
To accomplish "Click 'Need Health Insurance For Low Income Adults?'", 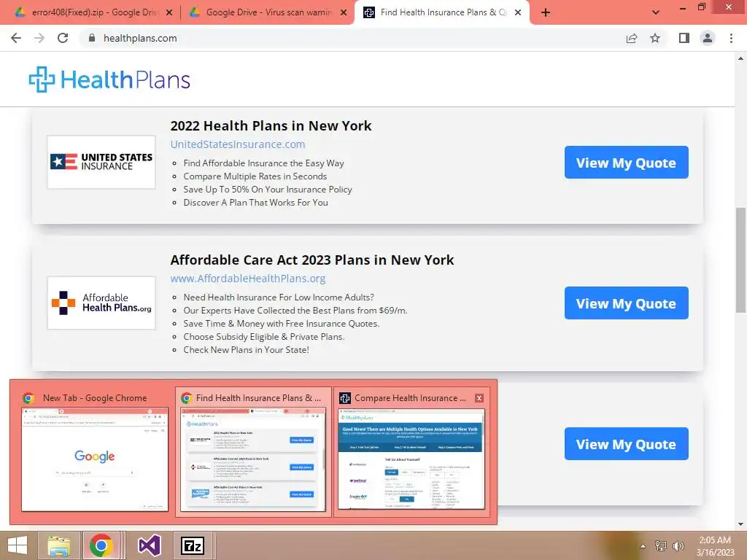I will [x=279, y=297].
